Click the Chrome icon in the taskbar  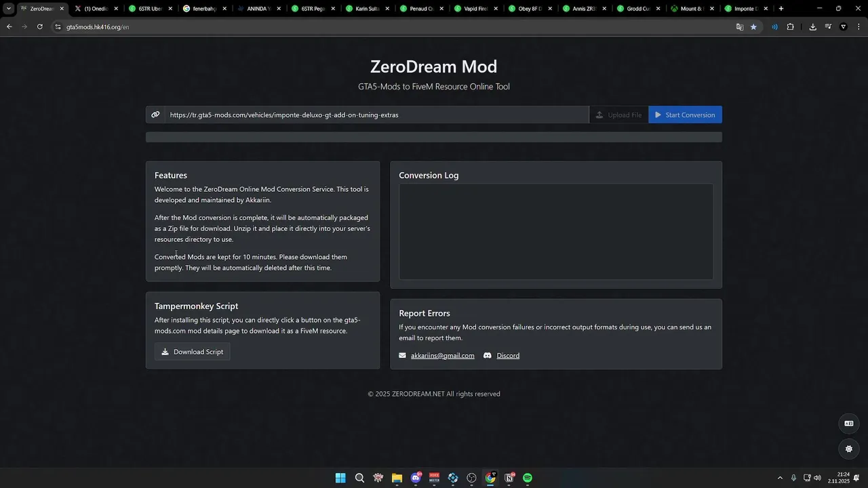pyautogui.click(x=490, y=478)
